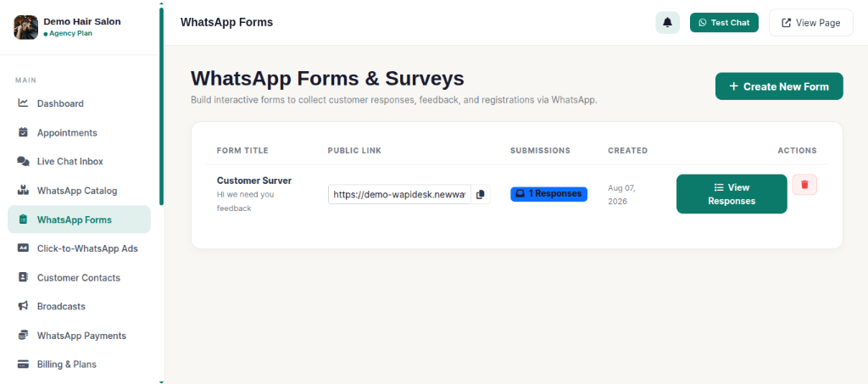Click the CREATED column header
The height and width of the screenshot is (384, 868).
(x=628, y=151)
